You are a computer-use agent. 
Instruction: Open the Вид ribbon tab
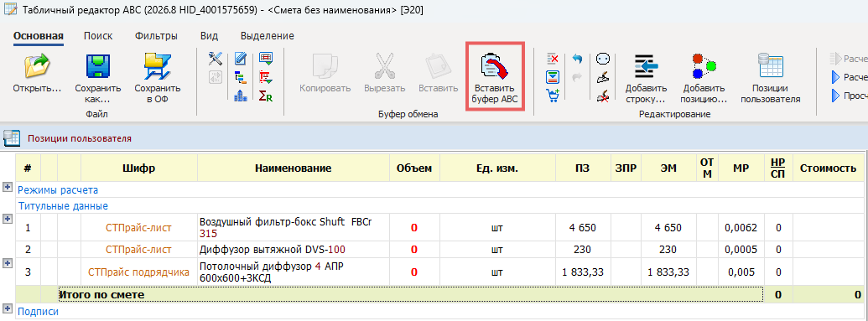tap(209, 36)
